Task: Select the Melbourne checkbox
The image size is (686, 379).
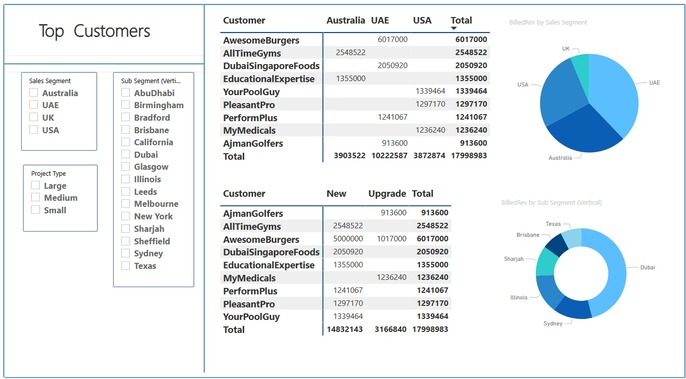Action: (x=126, y=204)
